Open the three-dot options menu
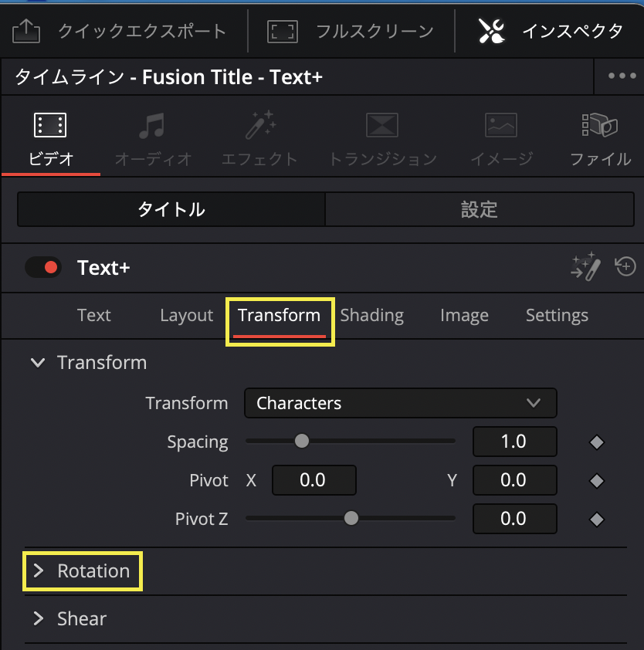Viewport: 644px width, 650px height. point(622,76)
